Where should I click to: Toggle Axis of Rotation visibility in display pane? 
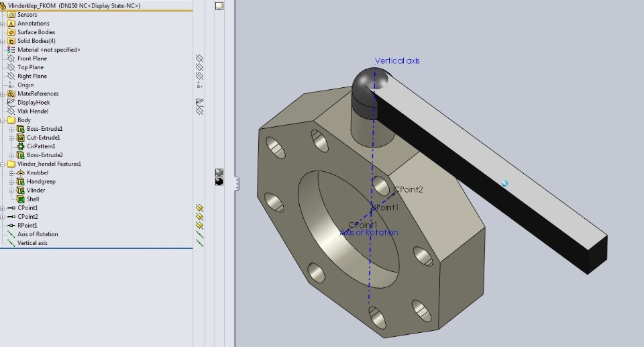click(x=200, y=234)
